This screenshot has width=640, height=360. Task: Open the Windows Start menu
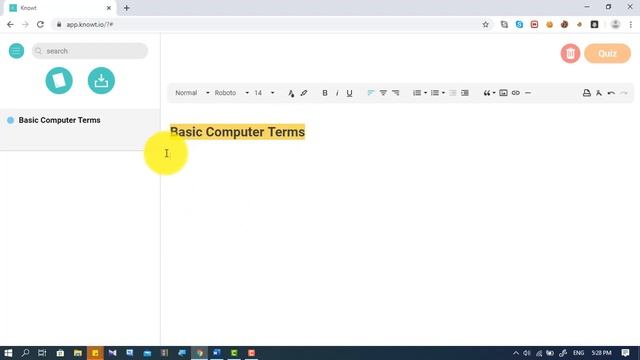[x=8, y=353]
